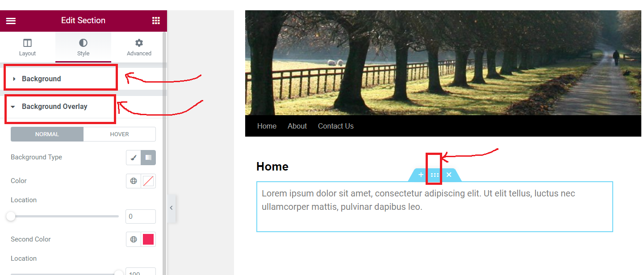644x275 pixels.
Task: Click the globe icon beside Color
Action: point(134,181)
